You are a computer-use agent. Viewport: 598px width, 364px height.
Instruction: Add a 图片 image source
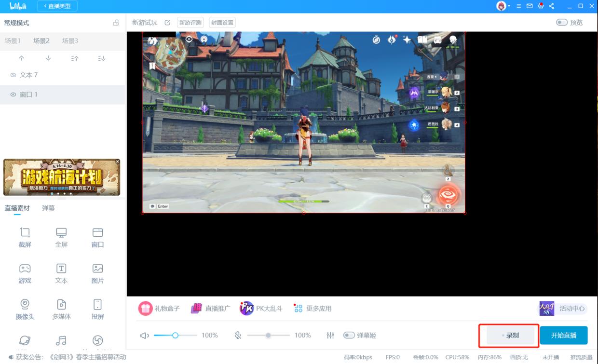(97, 274)
